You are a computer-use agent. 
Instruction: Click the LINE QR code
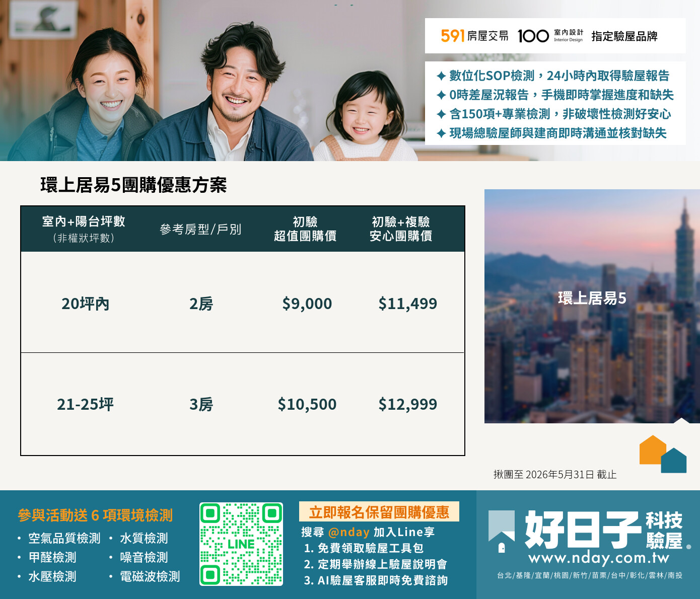(x=241, y=544)
